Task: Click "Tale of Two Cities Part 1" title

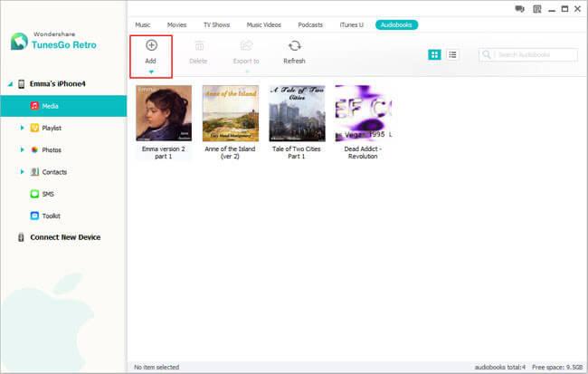Action: (x=296, y=152)
